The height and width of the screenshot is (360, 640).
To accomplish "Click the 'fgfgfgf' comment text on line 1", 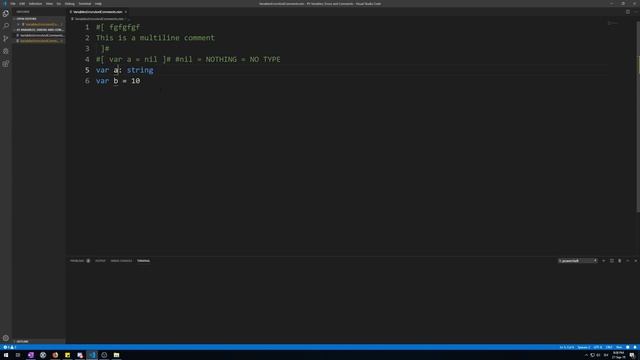I will [124, 27].
